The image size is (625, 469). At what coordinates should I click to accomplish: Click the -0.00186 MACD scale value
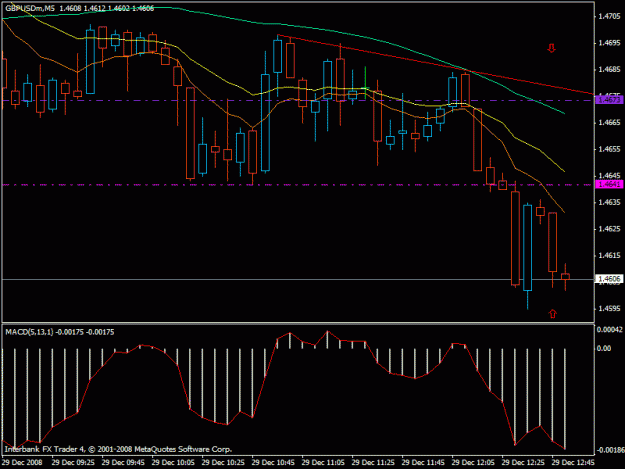tap(609, 450)
